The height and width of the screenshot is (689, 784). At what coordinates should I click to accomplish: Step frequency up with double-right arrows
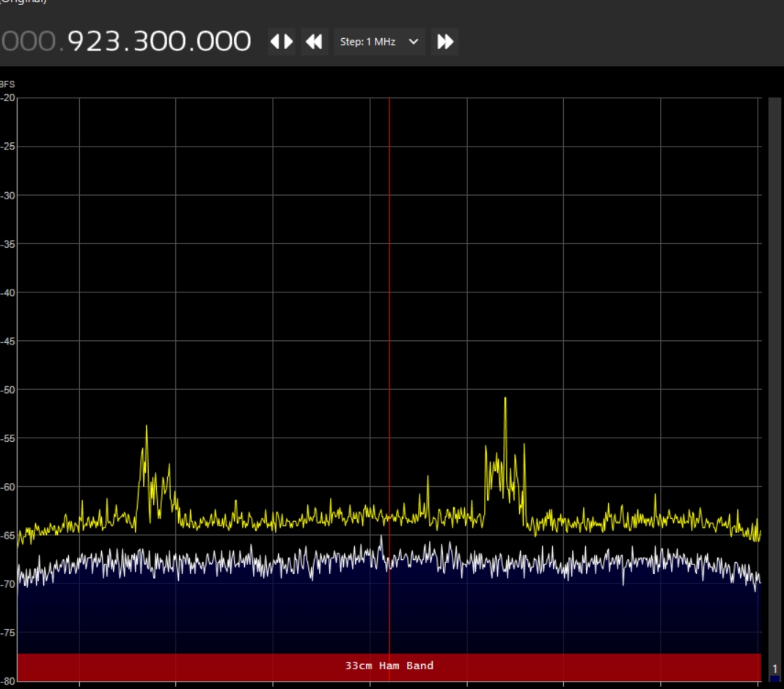(x=445, y=42)
